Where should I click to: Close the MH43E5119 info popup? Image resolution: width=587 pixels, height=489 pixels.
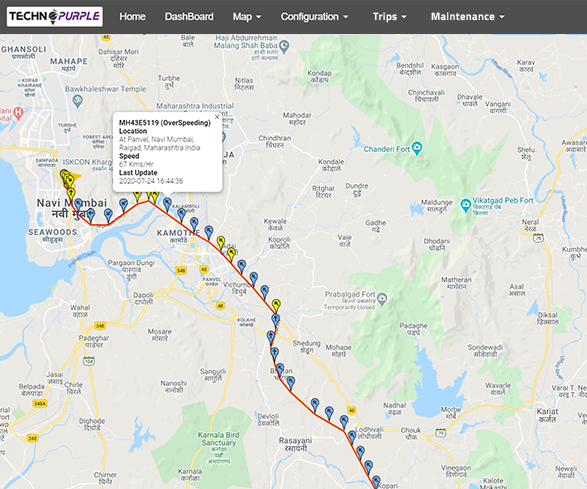[x=217, y=117]
